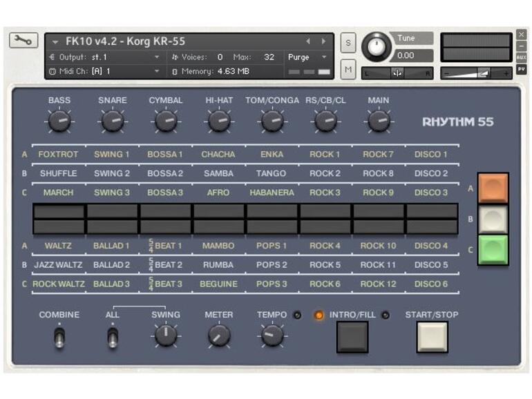The width and height of the screenshot is (532, 399).
Task: Click the ENKA rhythm label
Action: click(x=272, y=154)
